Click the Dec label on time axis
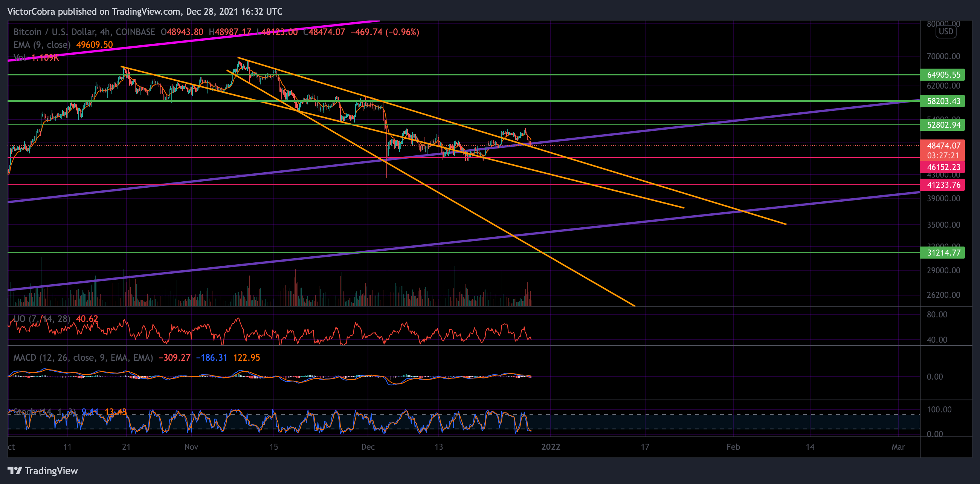The height and width of the screenshot is (484, 980). click(x=368, y=447)
